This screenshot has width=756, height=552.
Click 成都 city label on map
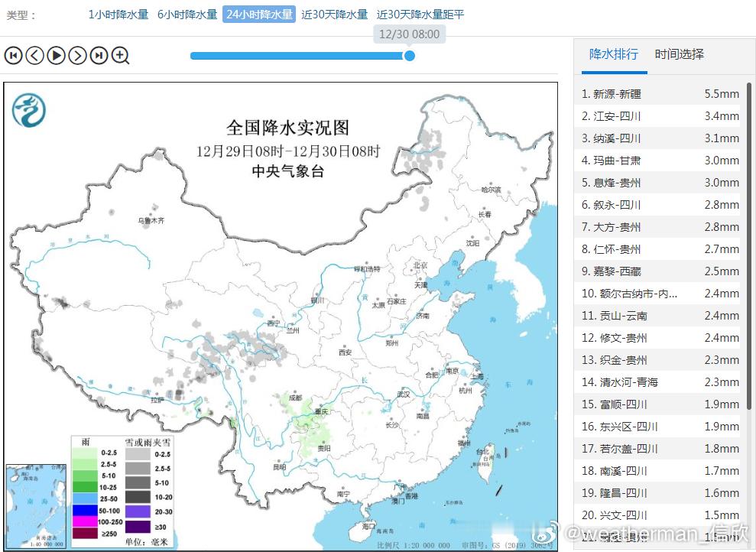(x=296, y=398)
